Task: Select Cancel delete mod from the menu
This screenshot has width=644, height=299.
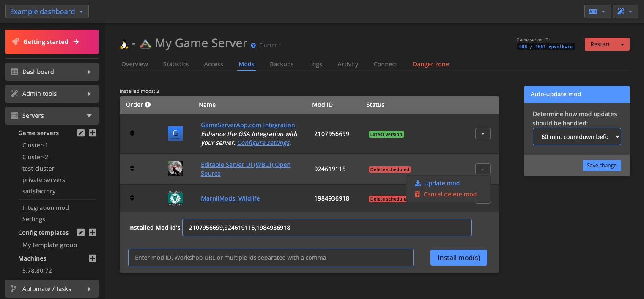Action: click(450, 194)
